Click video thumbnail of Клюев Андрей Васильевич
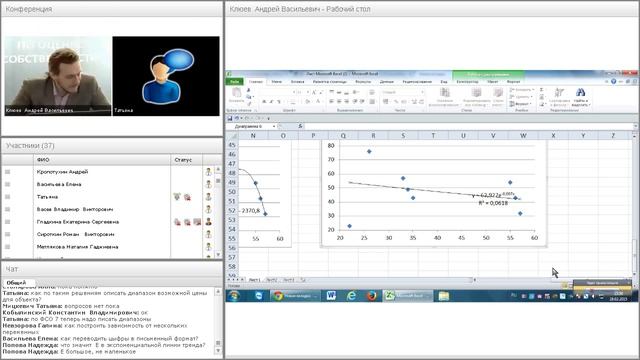Image resolution: width=640 pixels, height=360 pixels. point(58,76)
